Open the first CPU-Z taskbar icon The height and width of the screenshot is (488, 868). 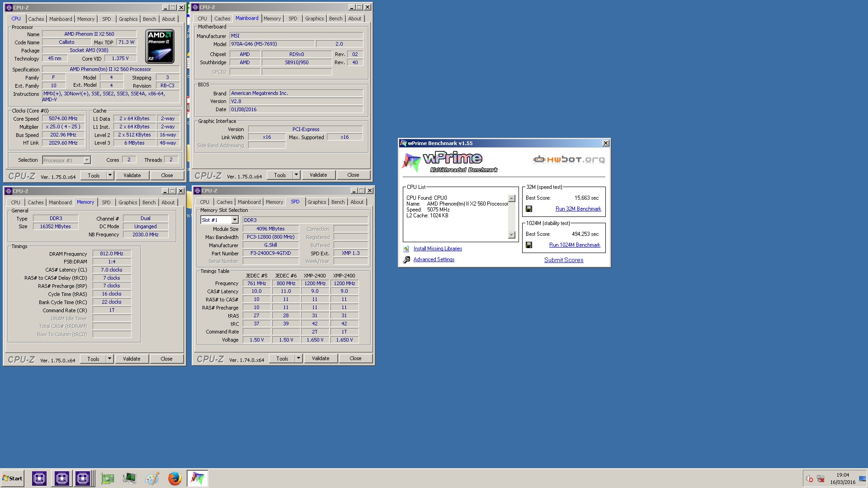[x=39, y=478]
